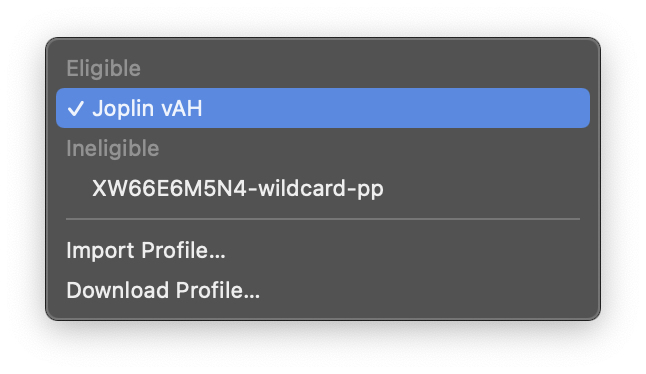Choose the XW66E6M5N4-wildcard-pp profile
This screenshot has width=646, height=374.
(x=323, y=188)
